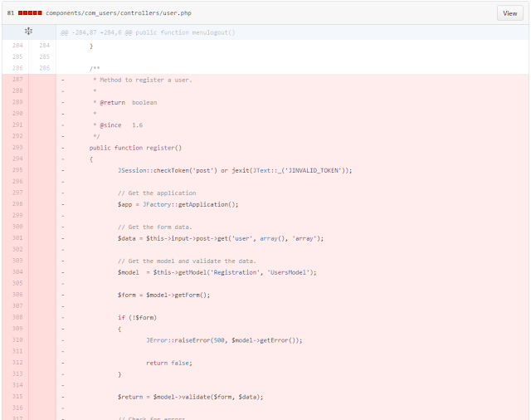Click the JError::raiseError(500 line
Viewport: 531px width, 420px height.
click(x=224, y=340)
